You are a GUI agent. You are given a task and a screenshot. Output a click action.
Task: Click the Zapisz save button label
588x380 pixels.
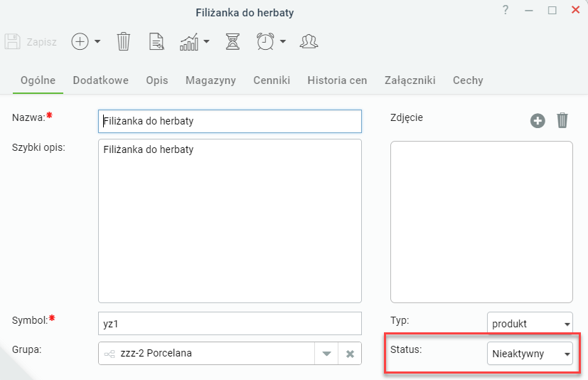[42, 42]
